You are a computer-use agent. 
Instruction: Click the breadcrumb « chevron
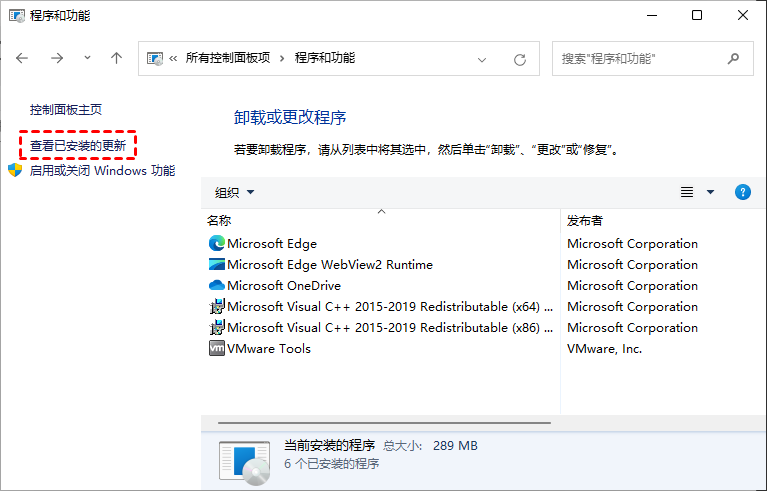coord(173,59)
